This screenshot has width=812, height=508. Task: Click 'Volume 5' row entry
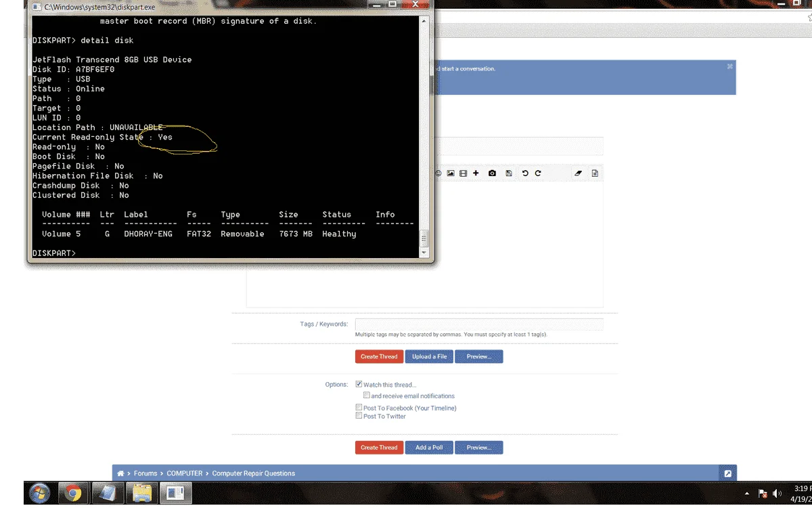tap(61, 234)
